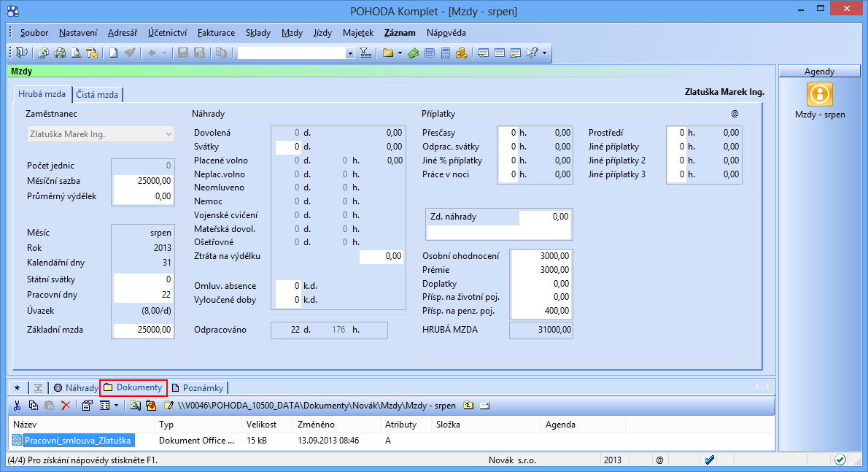Click the yellow folder icon in main toolbar
The image size is (868, 472).
(387, 53)
